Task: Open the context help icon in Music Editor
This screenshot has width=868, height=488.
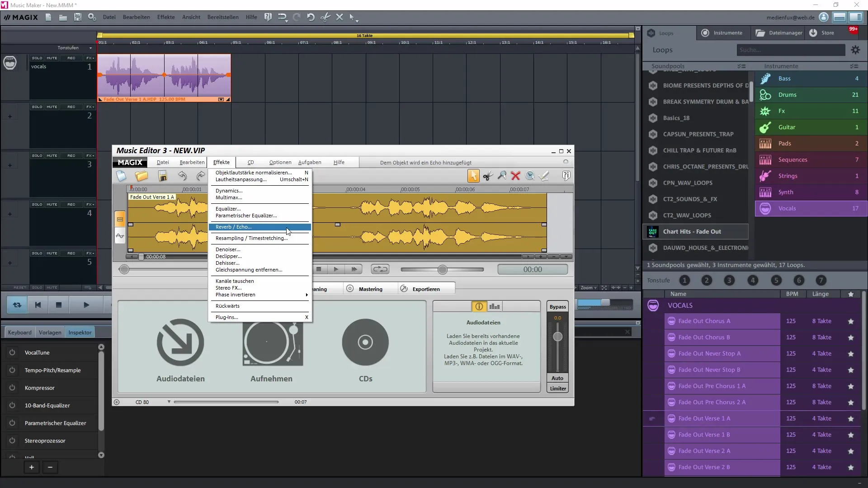Action: pyautogui.click(x=566, y=176)
